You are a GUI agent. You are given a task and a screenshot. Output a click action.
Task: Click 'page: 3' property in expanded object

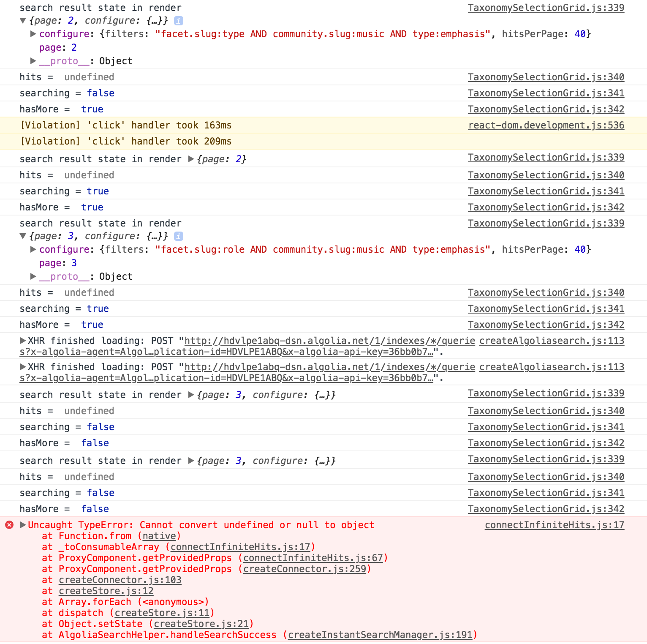pyautogui.click(x=58, y=263)
